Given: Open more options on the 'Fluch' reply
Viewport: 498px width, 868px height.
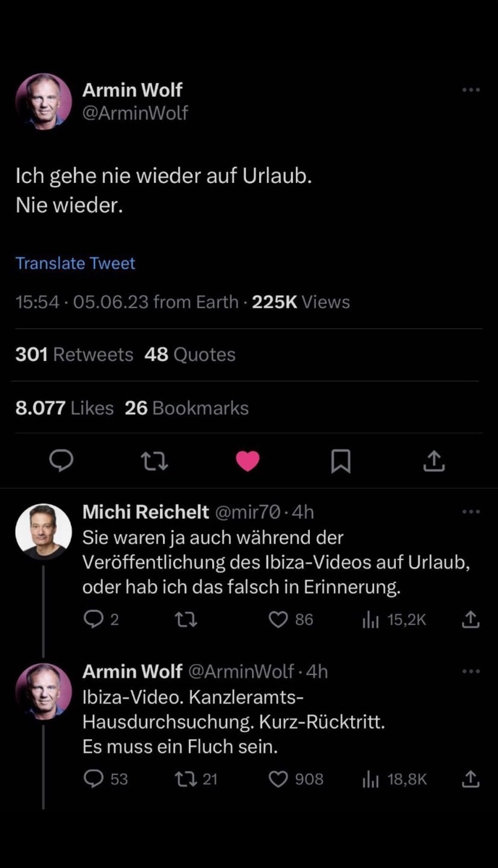Looking at the screenshot, I should (x=470, y=671).
